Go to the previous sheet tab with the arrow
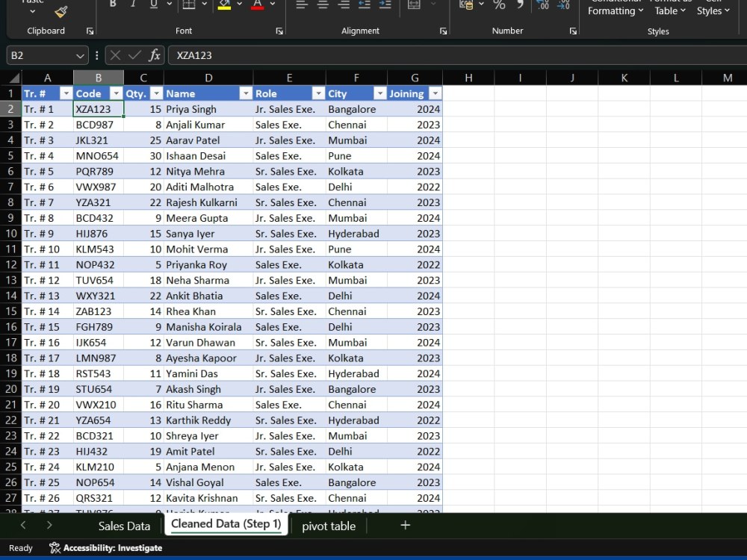This screenshot has width=747, height=560. pyautogui.click(x=23, y=525)
